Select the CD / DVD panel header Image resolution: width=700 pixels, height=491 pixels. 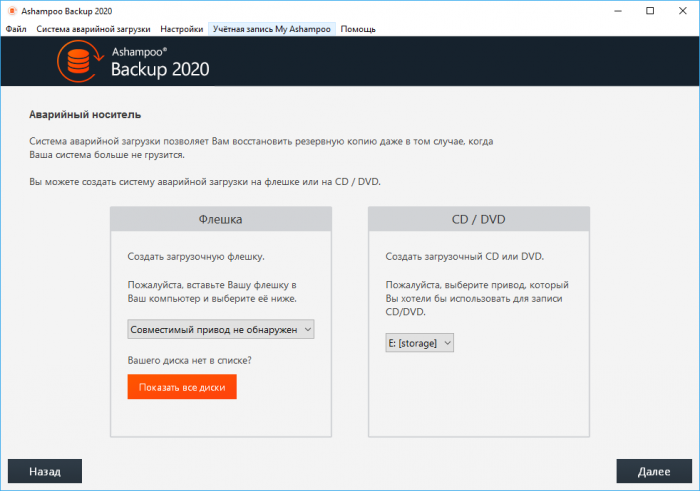478,219
